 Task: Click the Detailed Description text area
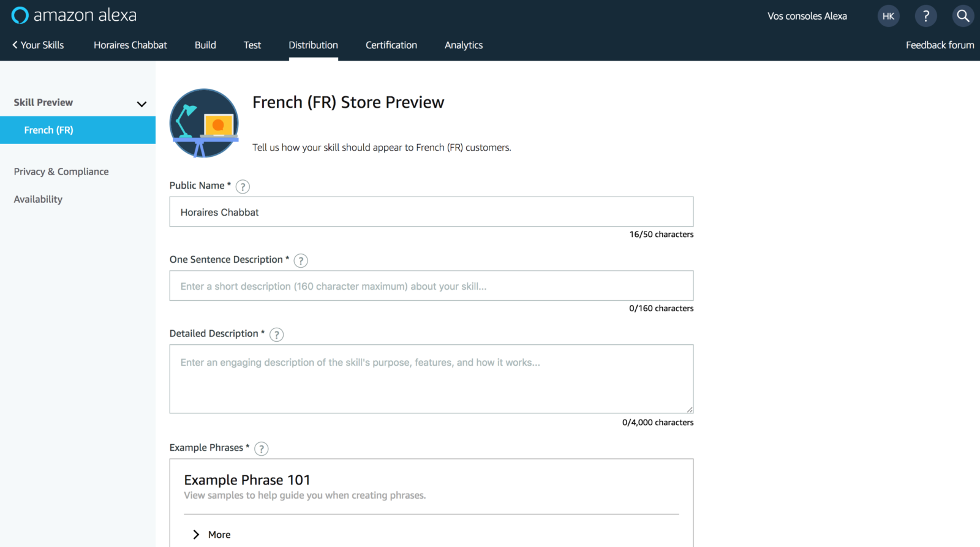coord(431,379)
